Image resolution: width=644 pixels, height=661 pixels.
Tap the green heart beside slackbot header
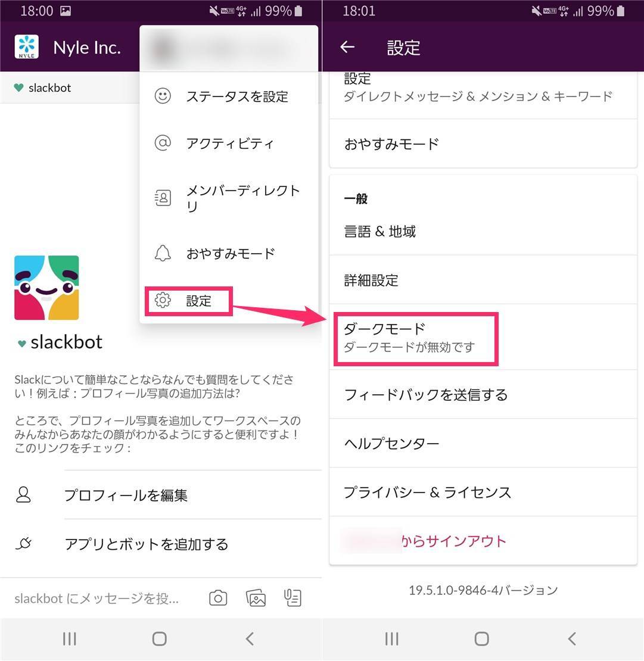[x=18, y=88]
